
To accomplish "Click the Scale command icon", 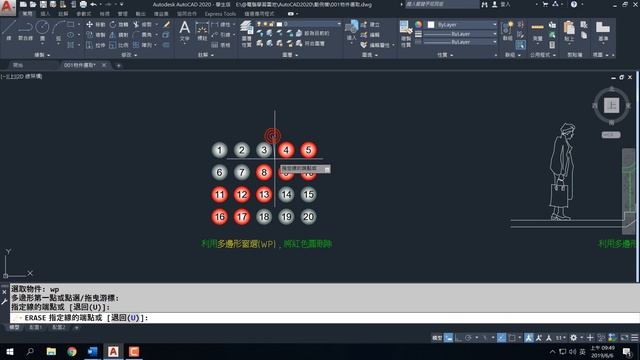I will [113, 45].
